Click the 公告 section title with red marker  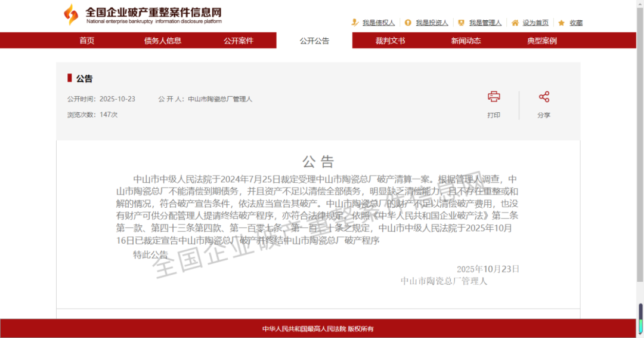[x=80, y=78]
